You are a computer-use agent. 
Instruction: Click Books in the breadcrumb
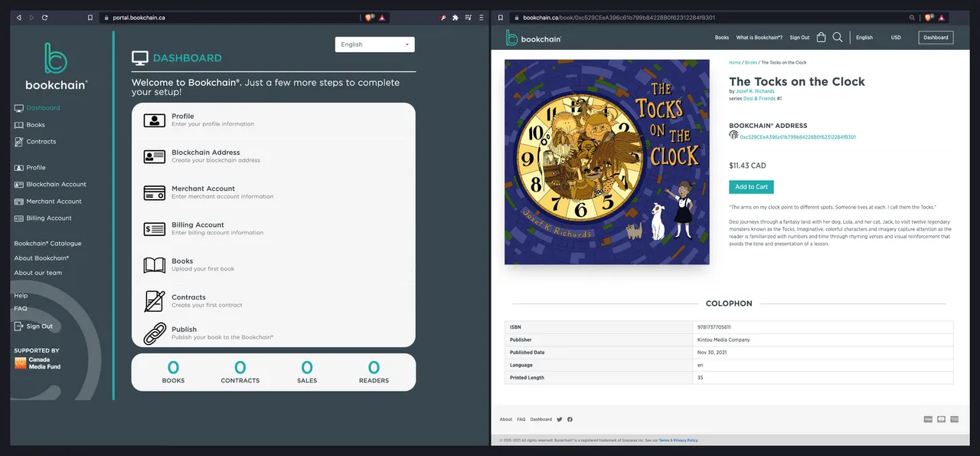pyautogui.click(x=751, y=63)
